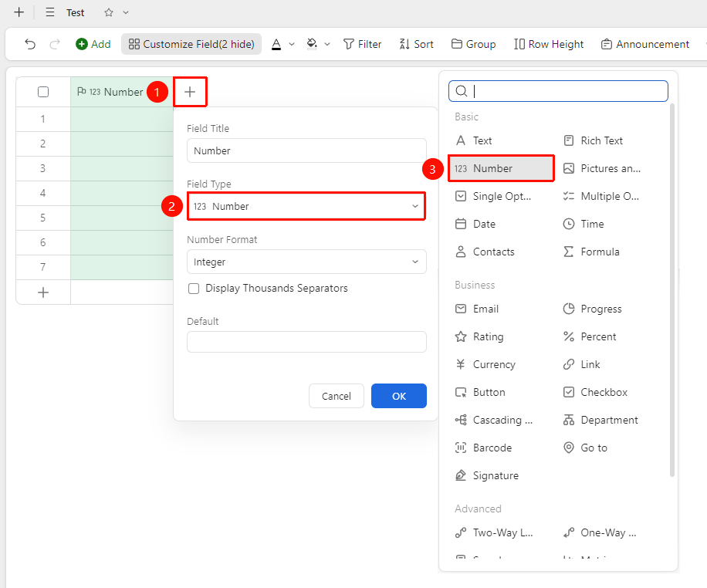This screenshot has width=707, height=588.
Task: Click the green Add button
Action: 93,44
